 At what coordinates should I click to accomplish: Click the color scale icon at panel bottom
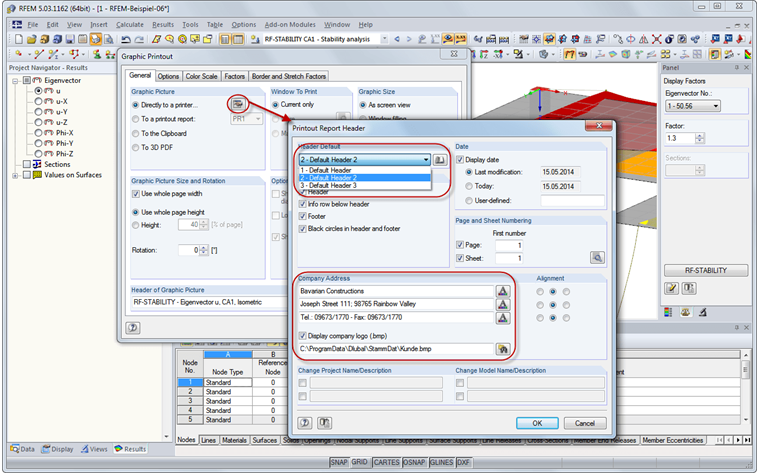pos(668,313)
